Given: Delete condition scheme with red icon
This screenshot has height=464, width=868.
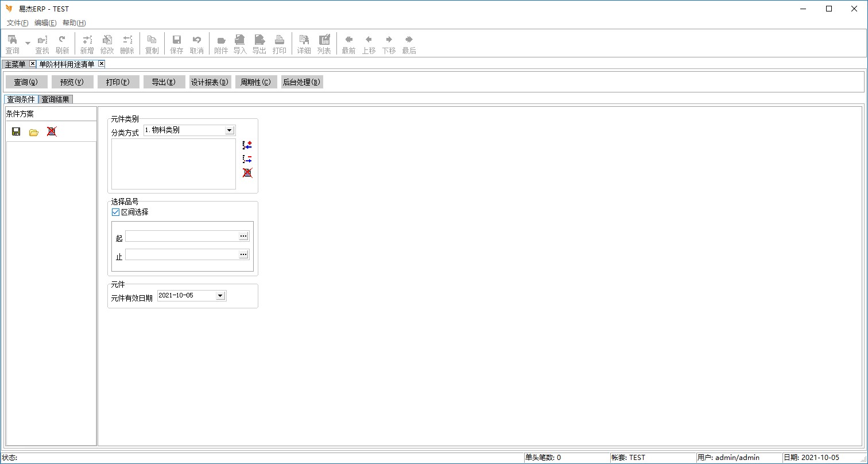Looking at the screenshot, I should pos(52,132).
